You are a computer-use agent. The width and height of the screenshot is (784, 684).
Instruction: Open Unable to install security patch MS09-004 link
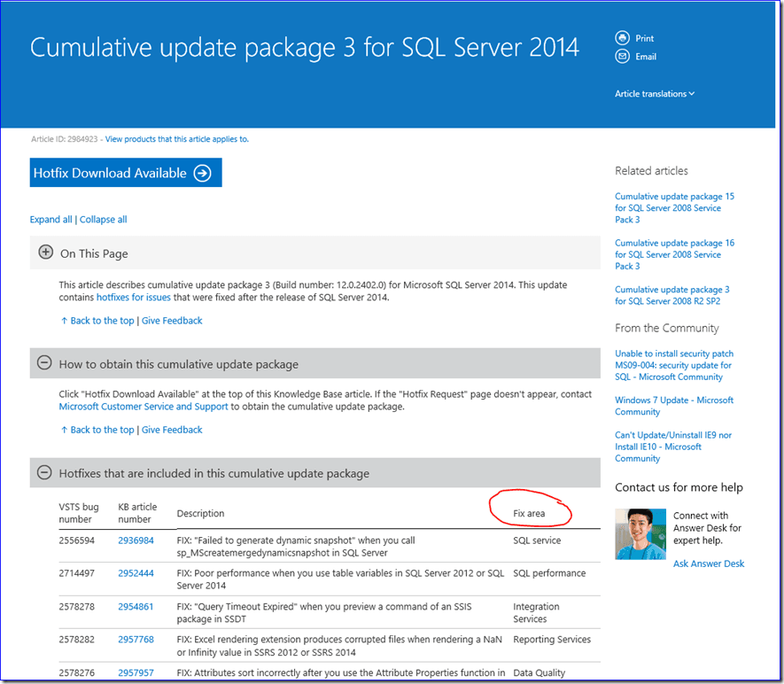point(674,365)
